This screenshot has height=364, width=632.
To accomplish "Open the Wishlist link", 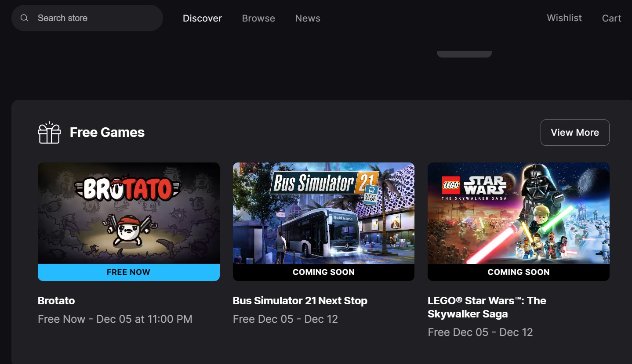I will click(x=564, y=18).
